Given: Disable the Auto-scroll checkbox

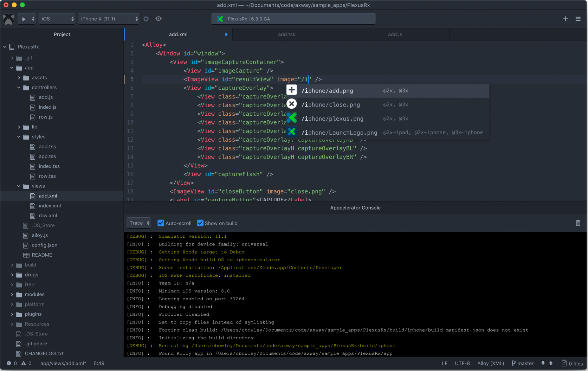Looking at the screenshot, I should pyautogui.click(x=161, y=223).
